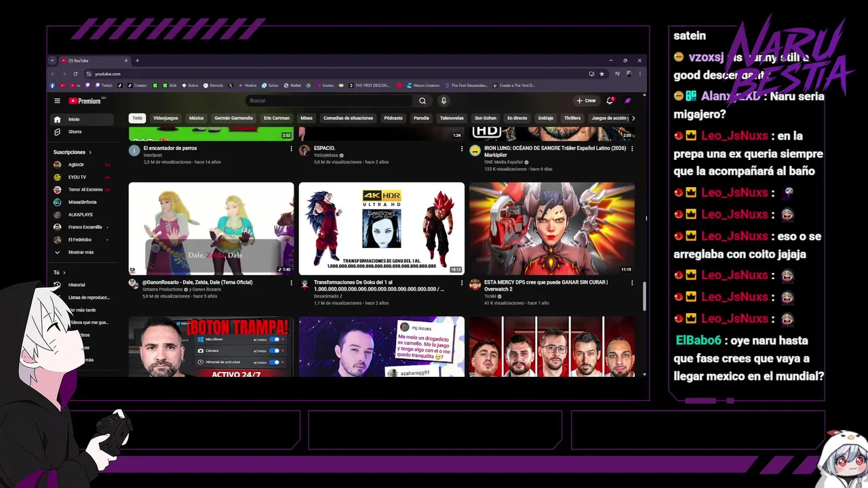
Task: Play the BOTON TRAMPA video thumbnail
Action: pos(212,346)
